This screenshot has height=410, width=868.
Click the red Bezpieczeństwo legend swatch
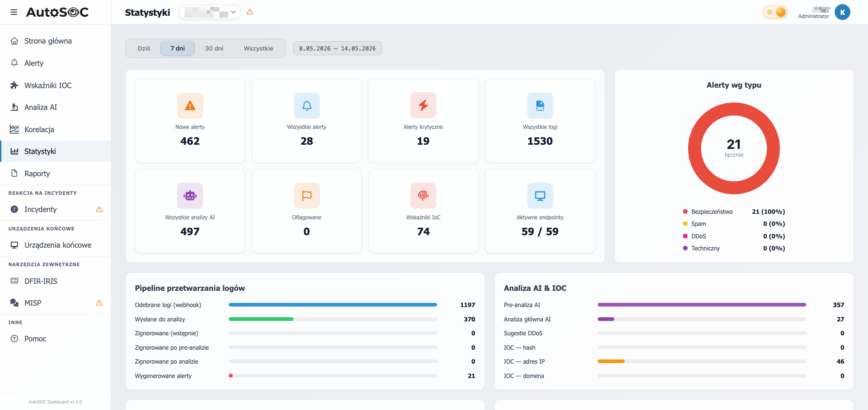click(x=685, y=211)
